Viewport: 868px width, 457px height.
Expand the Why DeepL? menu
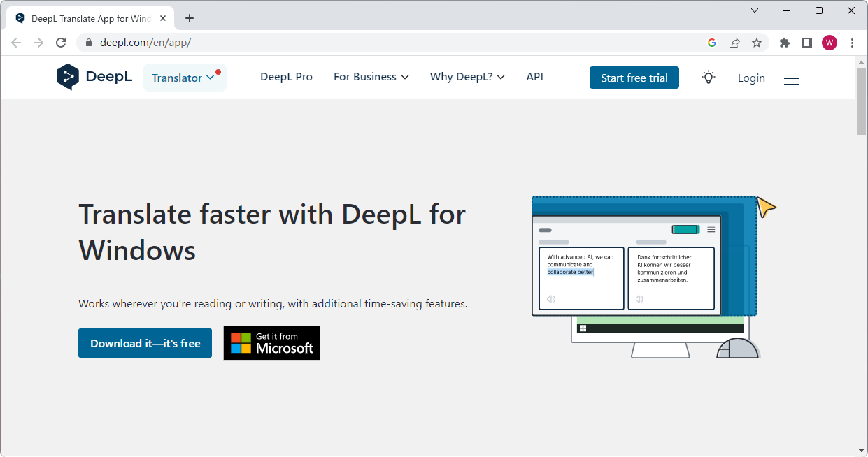coord(467,77)
